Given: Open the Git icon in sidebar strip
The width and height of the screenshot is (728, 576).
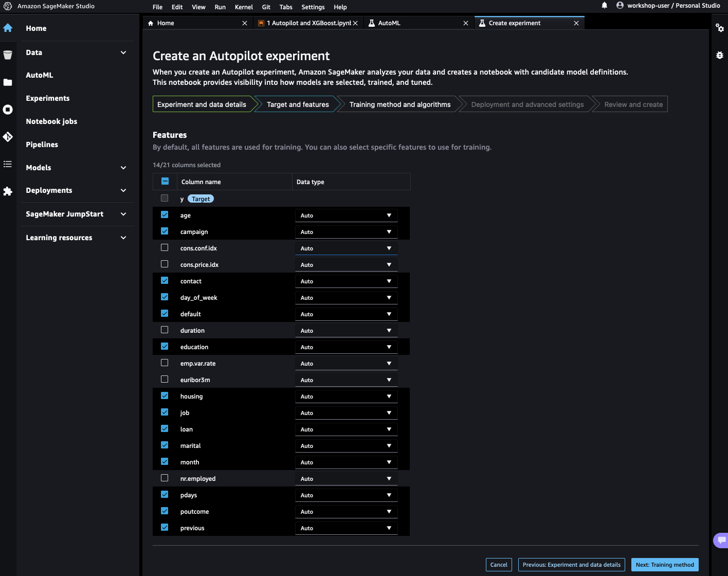Looking at the screenshot, I should point(8,137).
